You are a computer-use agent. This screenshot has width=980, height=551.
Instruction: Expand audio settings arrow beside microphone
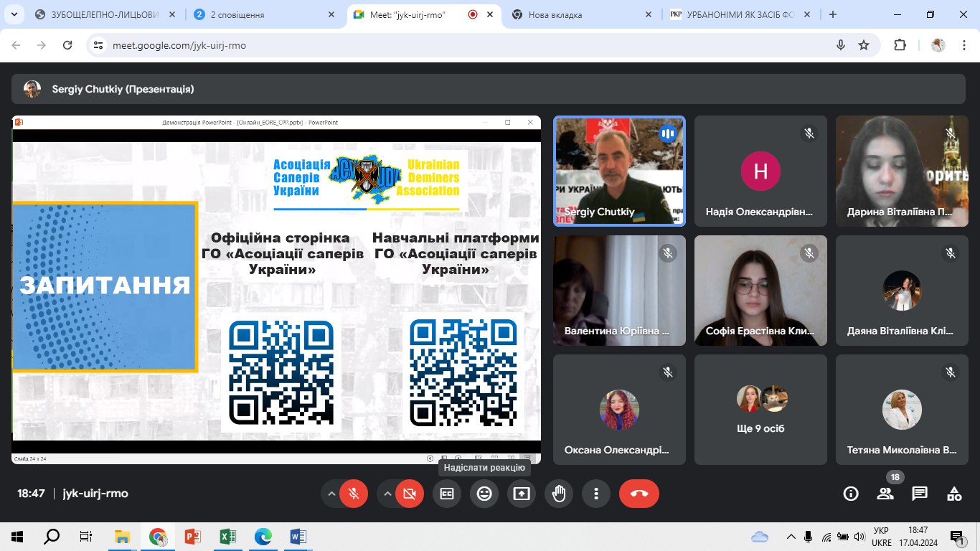click(331, 494)
